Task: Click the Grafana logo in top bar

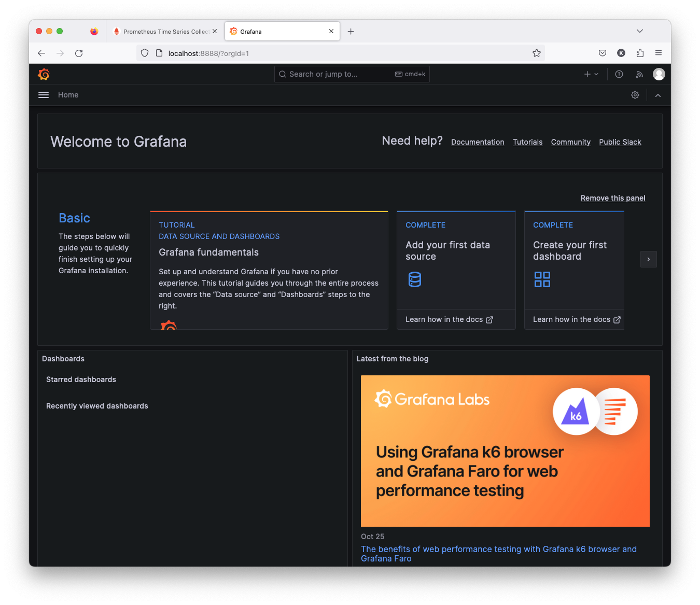Action: click(x=44, y=74)
